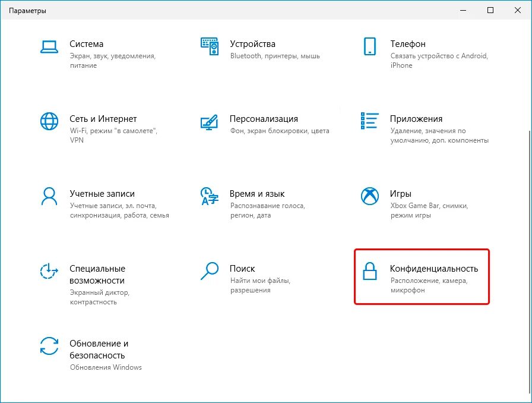
Task: Go to Обновление и безопасность settings
Action: (99, 350)
